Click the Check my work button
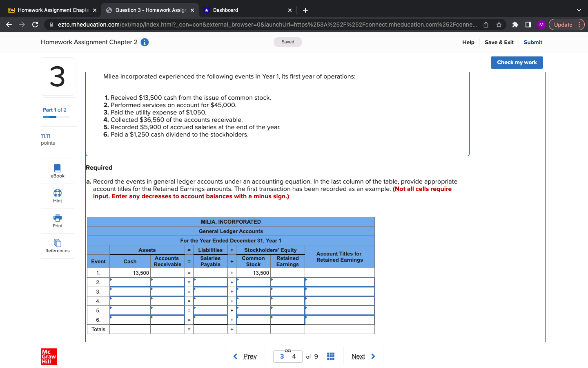The height and width of the screenshot is (368, 588). pos(517,62)
